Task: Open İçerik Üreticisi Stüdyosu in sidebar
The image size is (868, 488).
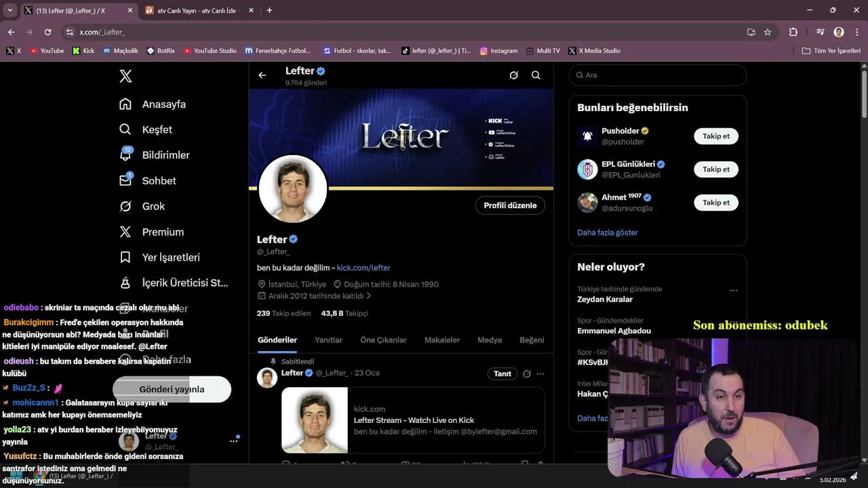Action: coord(174,283)
